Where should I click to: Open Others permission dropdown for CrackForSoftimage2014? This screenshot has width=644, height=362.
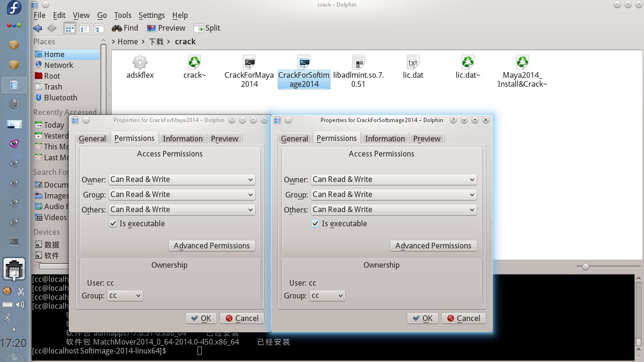pyautogui.click(x=394, y=210)
